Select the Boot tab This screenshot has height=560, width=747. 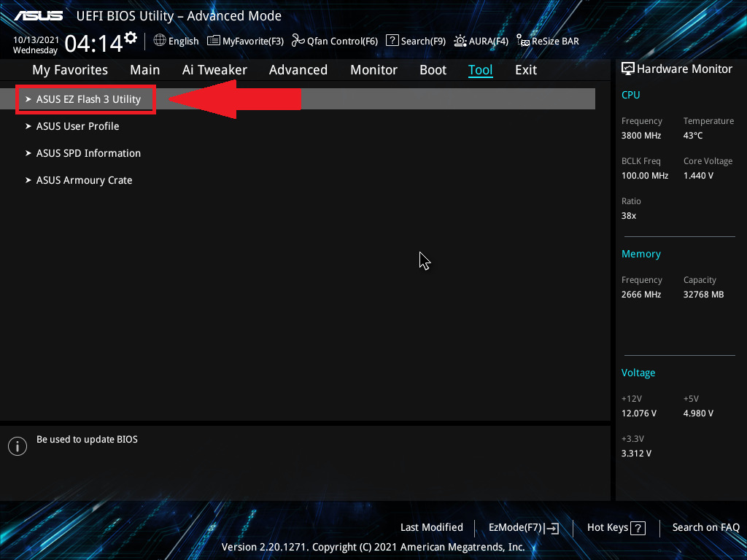pos(433,70)
